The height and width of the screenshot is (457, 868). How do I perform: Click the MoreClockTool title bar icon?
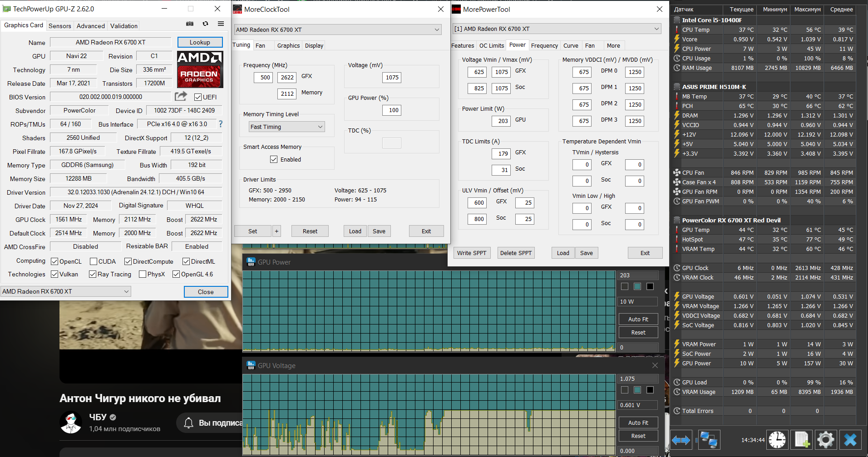tap(237, 9)
